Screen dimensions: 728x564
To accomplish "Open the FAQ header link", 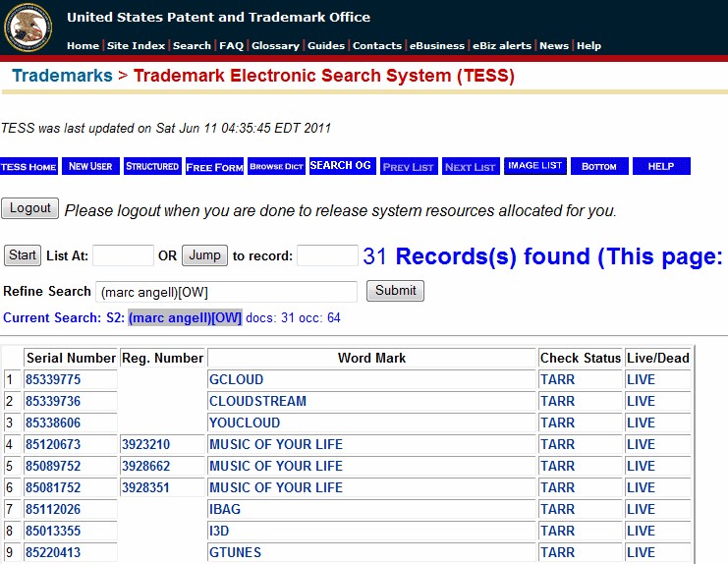I will click(231, 45).
